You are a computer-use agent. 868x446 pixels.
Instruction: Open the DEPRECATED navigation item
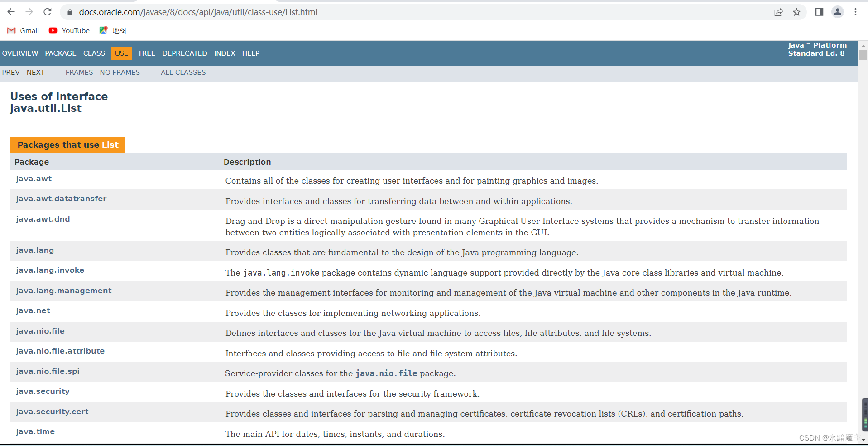[x=185, y=53]
